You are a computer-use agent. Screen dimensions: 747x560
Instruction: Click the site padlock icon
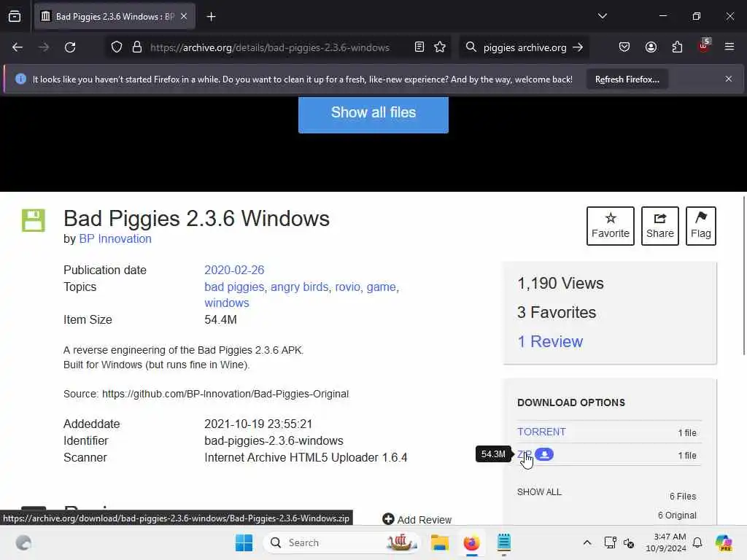coord(137,47)
